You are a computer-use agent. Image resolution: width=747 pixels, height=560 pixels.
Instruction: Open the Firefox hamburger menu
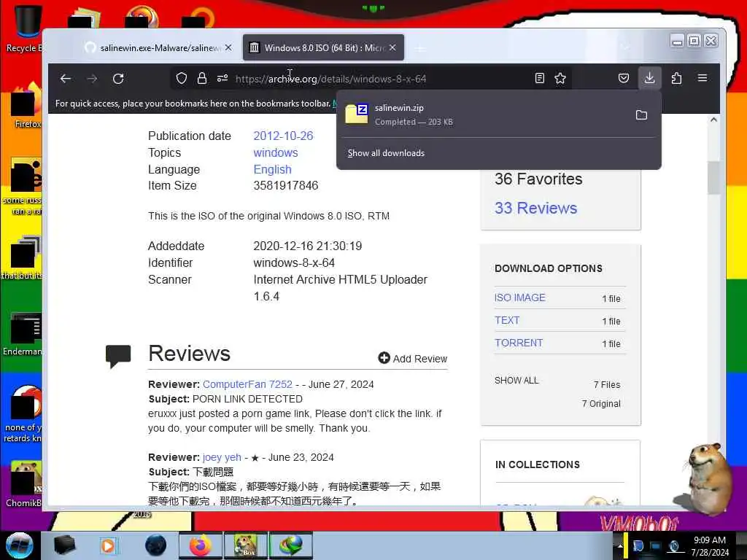click(703, 78)
